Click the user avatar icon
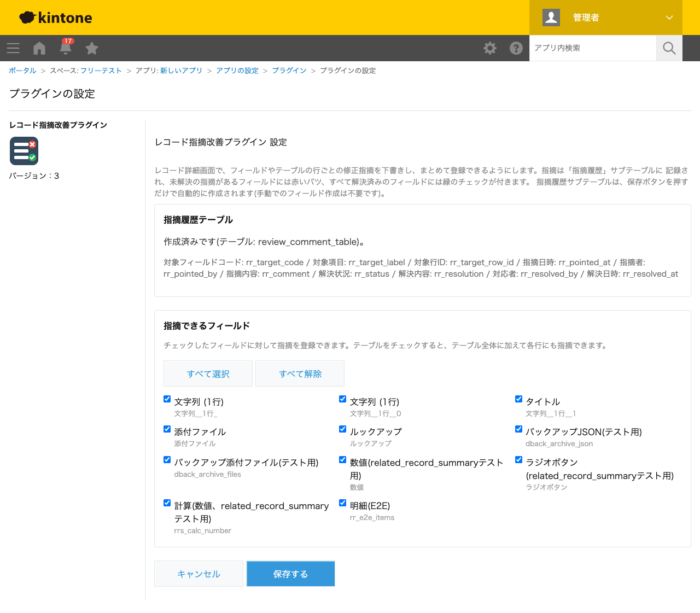Image resolution: width=700 pixels, height=613 pixels. click(x=551, y=17)
